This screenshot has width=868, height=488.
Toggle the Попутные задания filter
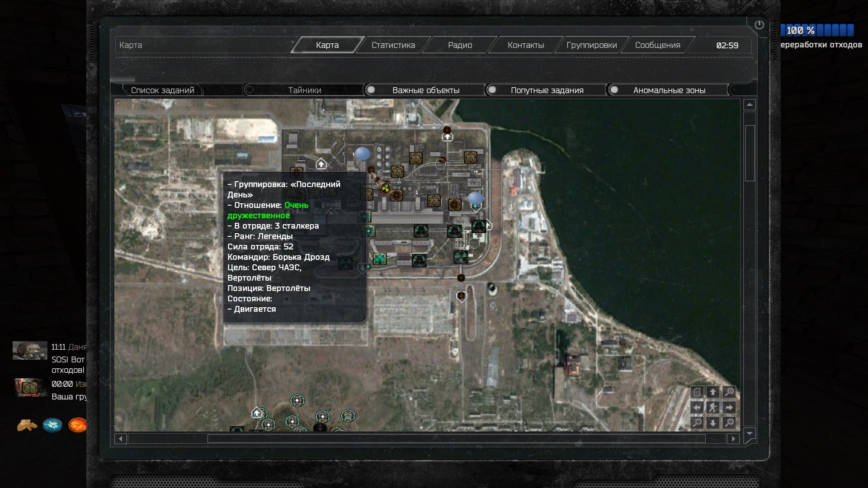click(547, 90)
